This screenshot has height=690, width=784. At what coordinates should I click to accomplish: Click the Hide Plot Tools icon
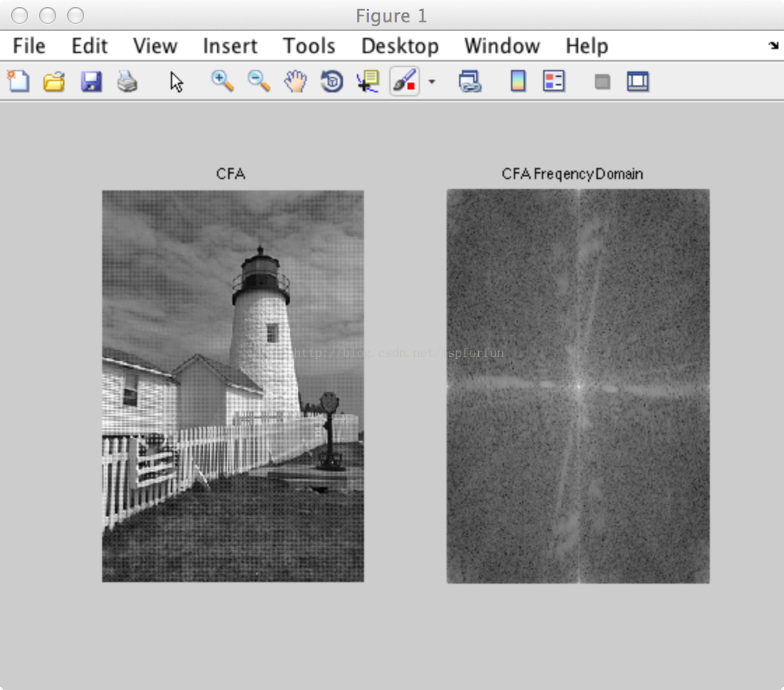point(603,81)
